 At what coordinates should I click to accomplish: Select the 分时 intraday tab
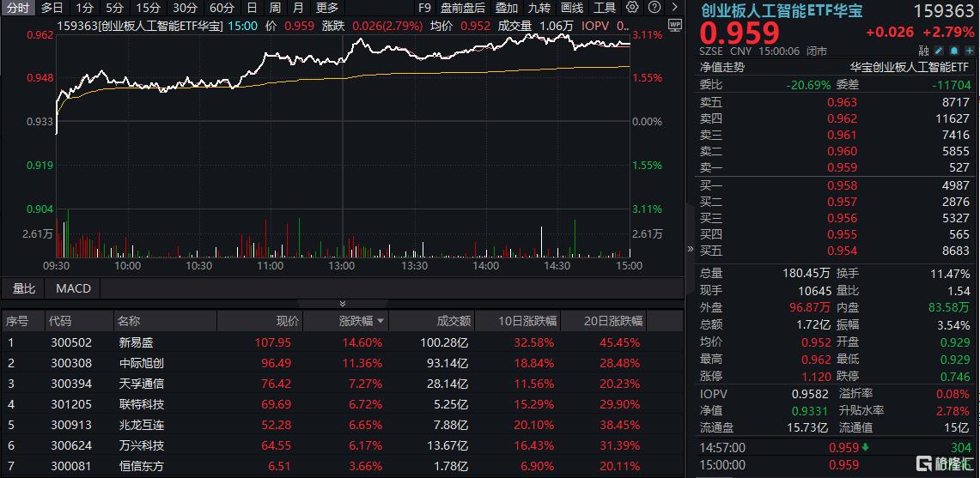(17, 8)
